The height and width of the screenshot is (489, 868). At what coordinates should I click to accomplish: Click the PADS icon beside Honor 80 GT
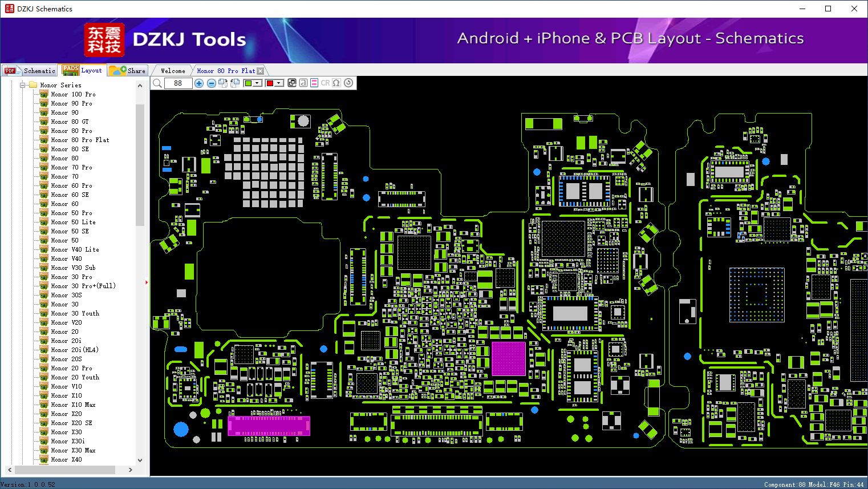[x=44, y=122]
